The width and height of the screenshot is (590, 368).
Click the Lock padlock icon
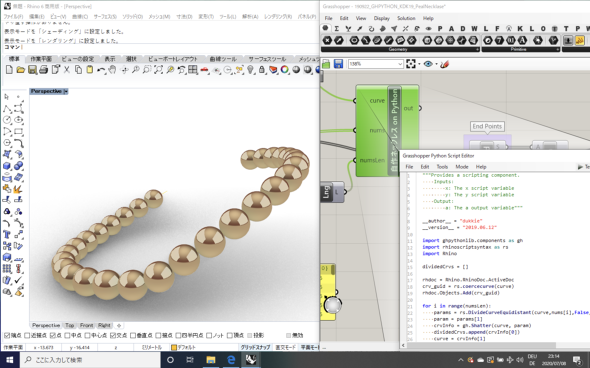pyautogui.click(x=262, y=70)
